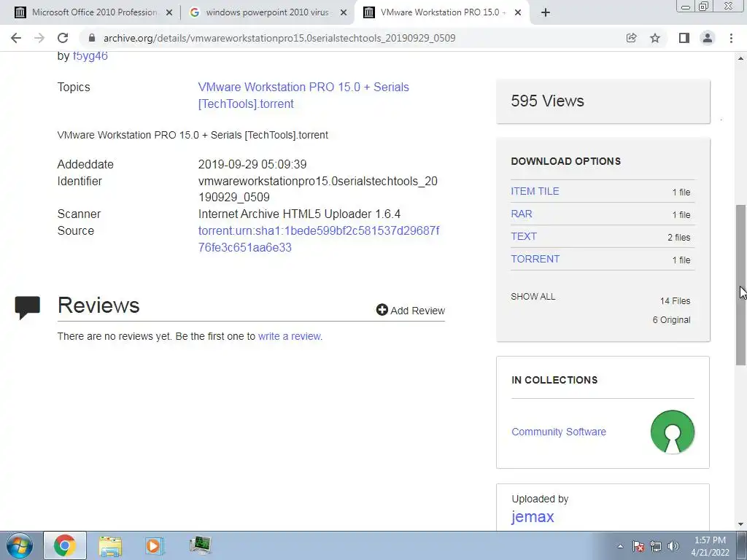
Task: Close the windows powerpoint 2010 virus tab
Action: tap(343, 13)
